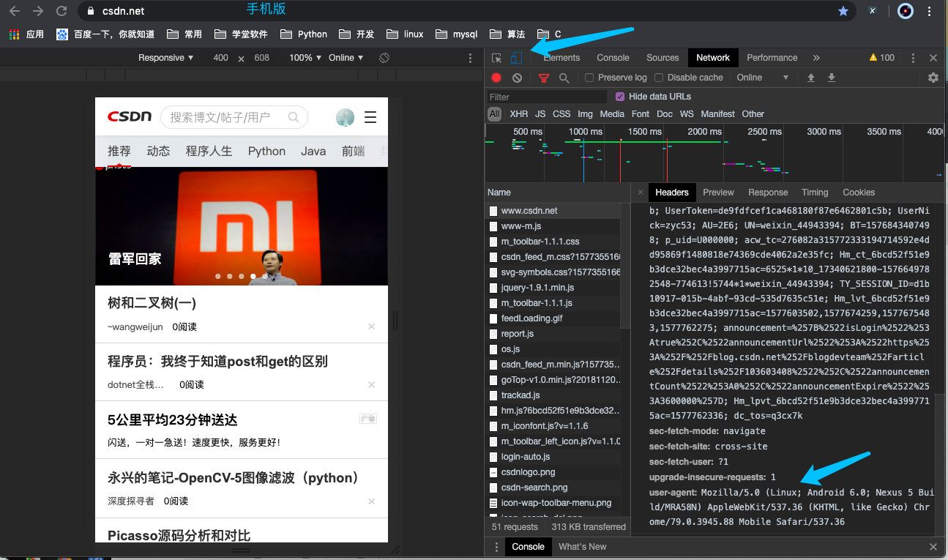Open the zoom percentage dropdown
Image resolution: width=948 pixels, height=560 pixels.
tap(304, 57)
